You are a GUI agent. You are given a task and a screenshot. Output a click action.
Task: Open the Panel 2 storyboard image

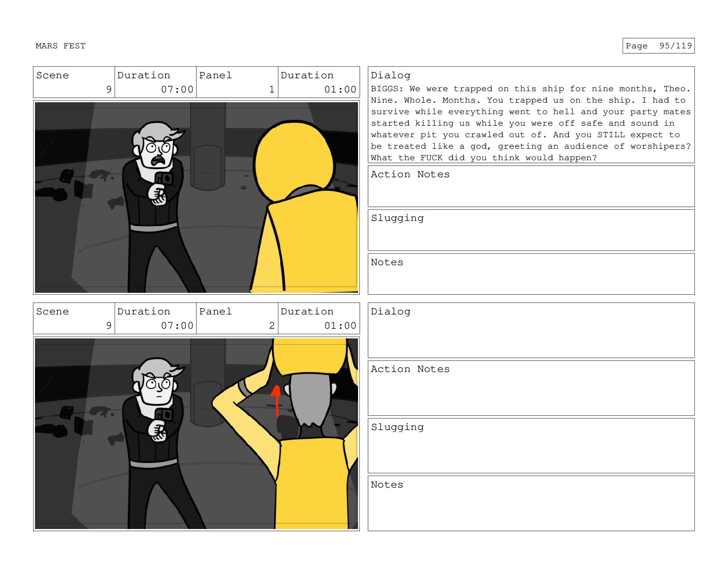tap(196, 434)
